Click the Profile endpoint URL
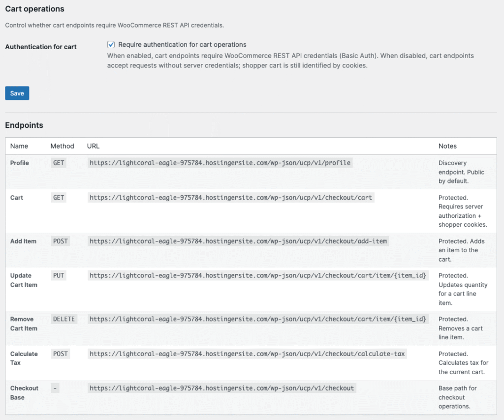504x420 pixels. point(220,163)
